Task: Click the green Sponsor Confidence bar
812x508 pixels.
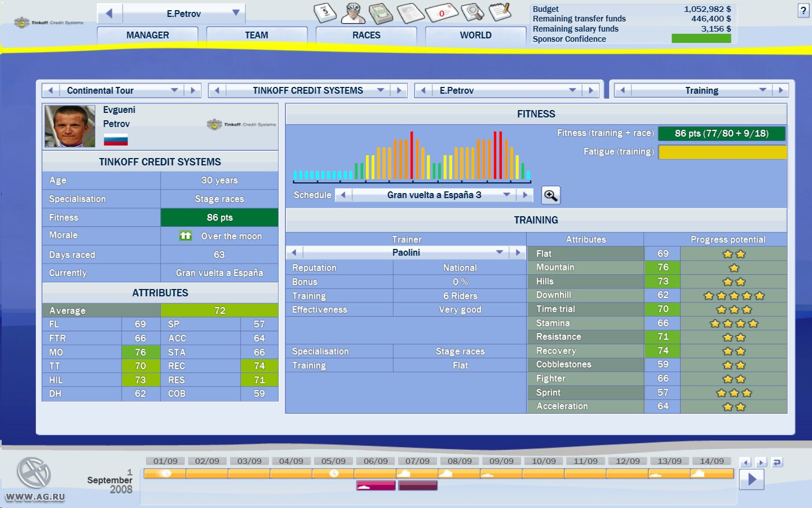Action: (701, 39)
